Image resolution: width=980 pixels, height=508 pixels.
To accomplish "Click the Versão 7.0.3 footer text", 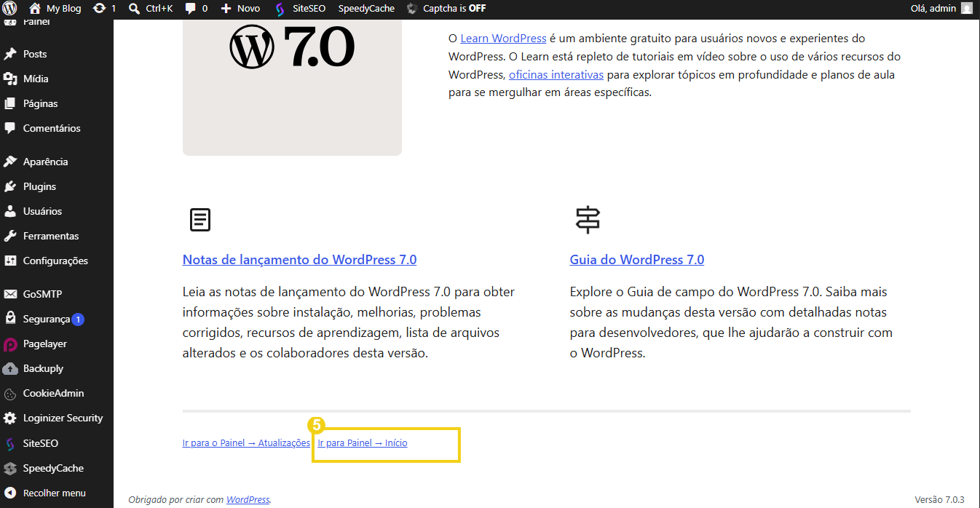I will (939, 499).
